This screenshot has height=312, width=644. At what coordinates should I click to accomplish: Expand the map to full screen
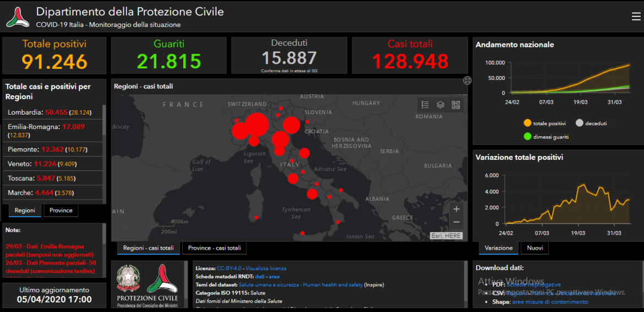tap(467, 80)
